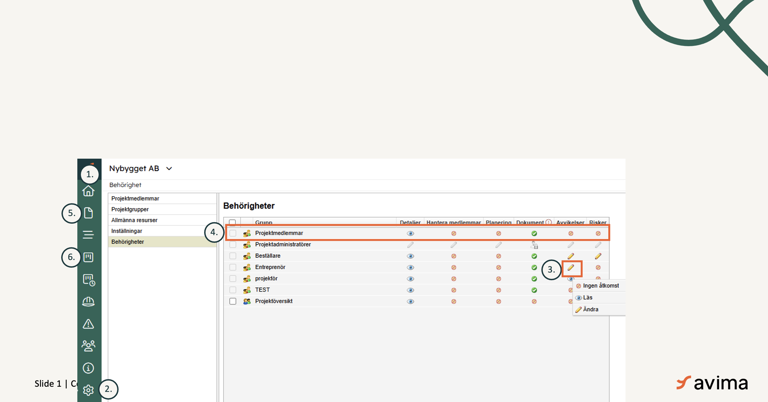Tick the checkbox for Projektöversikt row
Viewport: 768px width, 402px height.
pos(233,301)
